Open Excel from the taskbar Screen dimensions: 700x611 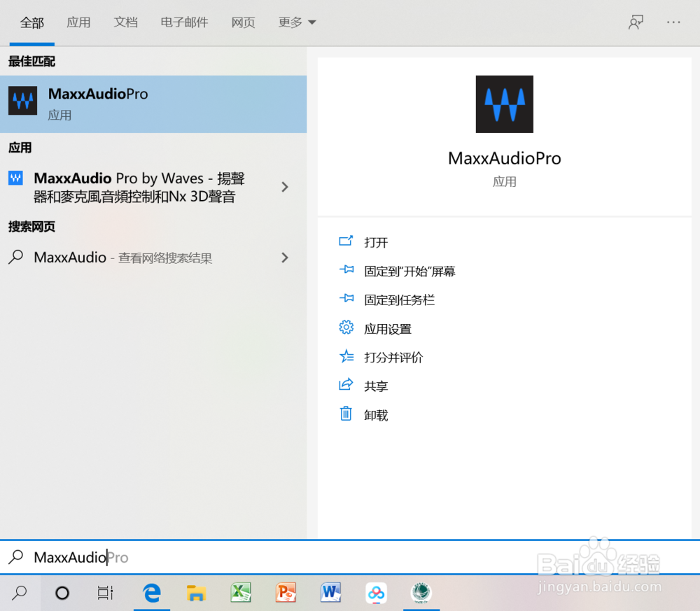(241, 593)
